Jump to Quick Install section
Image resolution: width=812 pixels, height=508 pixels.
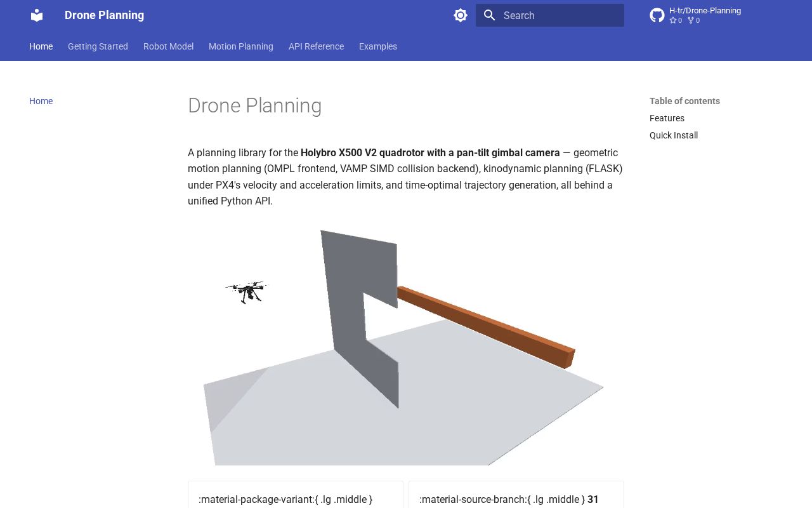(674, 135)
